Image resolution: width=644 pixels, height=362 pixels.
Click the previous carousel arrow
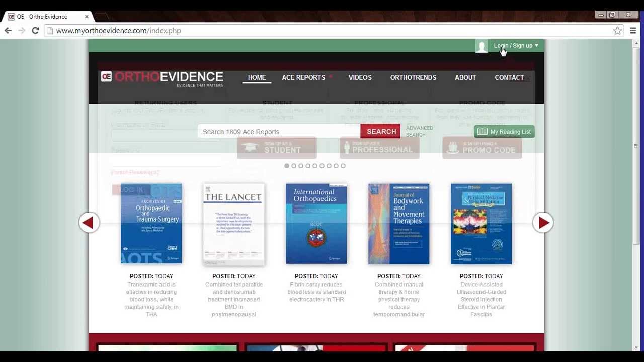[x=89, y=223]
